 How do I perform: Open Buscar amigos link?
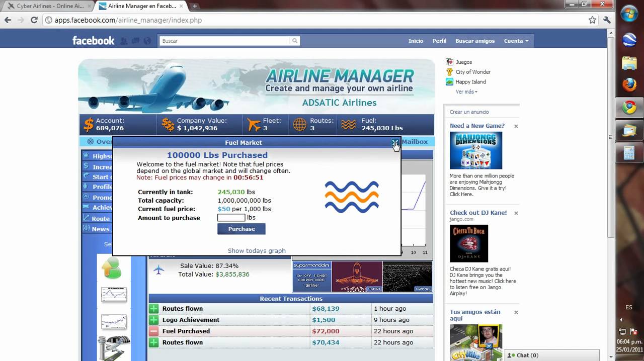pos(475,41)
